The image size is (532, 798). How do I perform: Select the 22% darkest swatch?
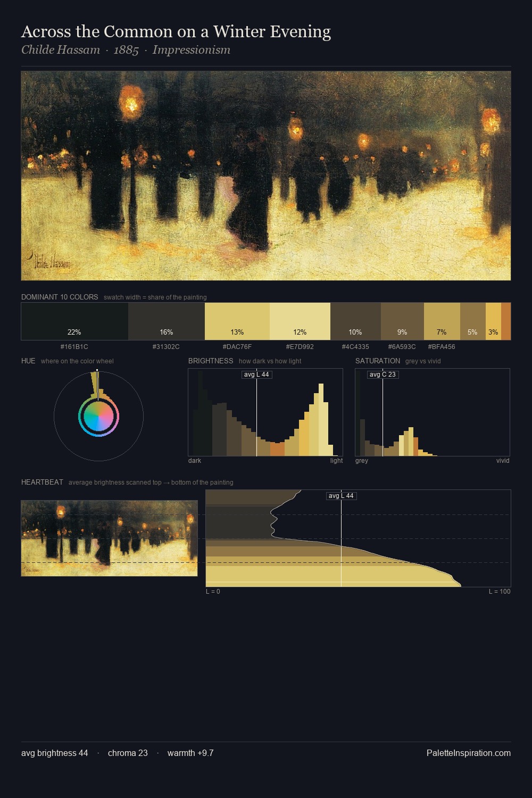tap(74, 321)
